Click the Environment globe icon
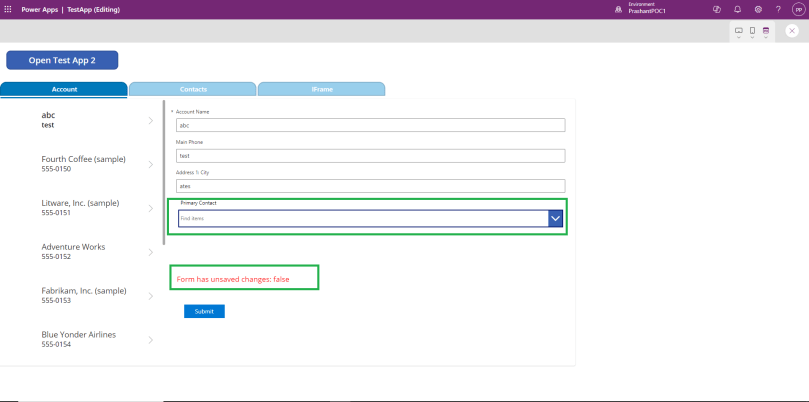This screenshot has height=402, width=809. click(619, 8)
